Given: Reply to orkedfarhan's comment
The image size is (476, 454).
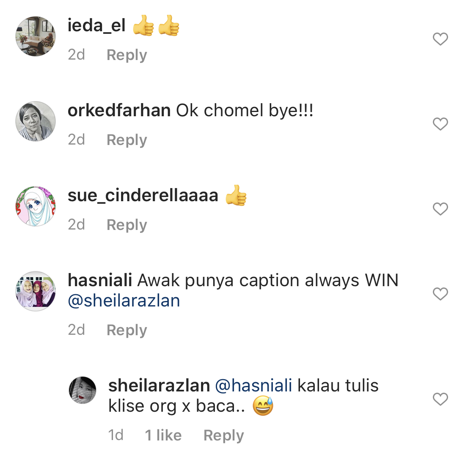Looking at the screenshot, I should pyautogui.click(x=127, y=140).
